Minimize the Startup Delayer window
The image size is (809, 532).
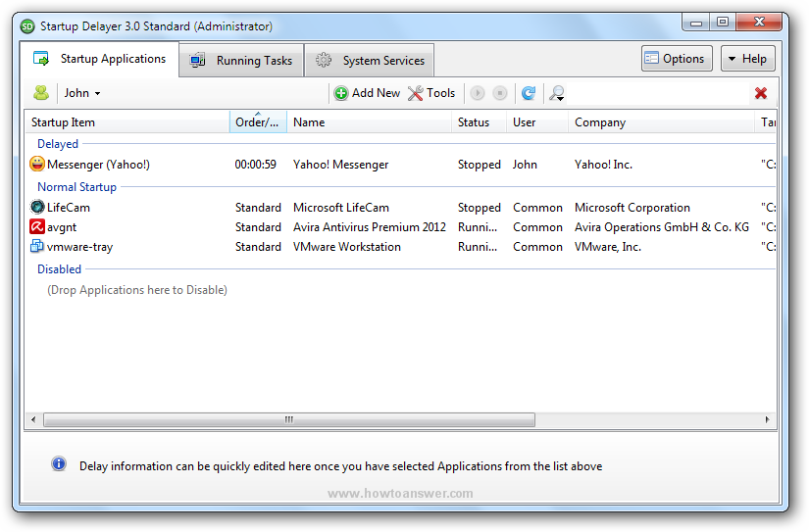pyautogui.click(x=696, y=23)
